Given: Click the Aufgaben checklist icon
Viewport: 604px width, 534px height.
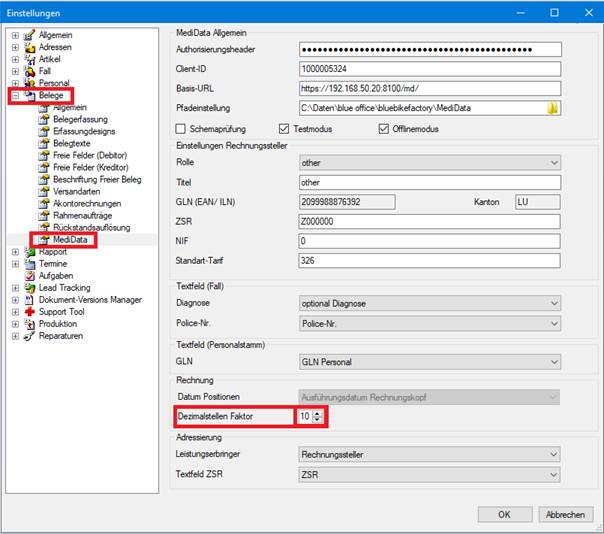Looking at the screenshot, I should tap(30, 276).
